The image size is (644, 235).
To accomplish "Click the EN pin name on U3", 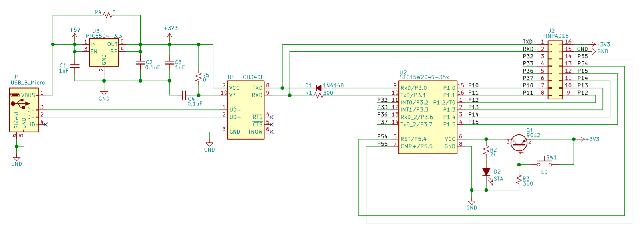I will [94, 51].
